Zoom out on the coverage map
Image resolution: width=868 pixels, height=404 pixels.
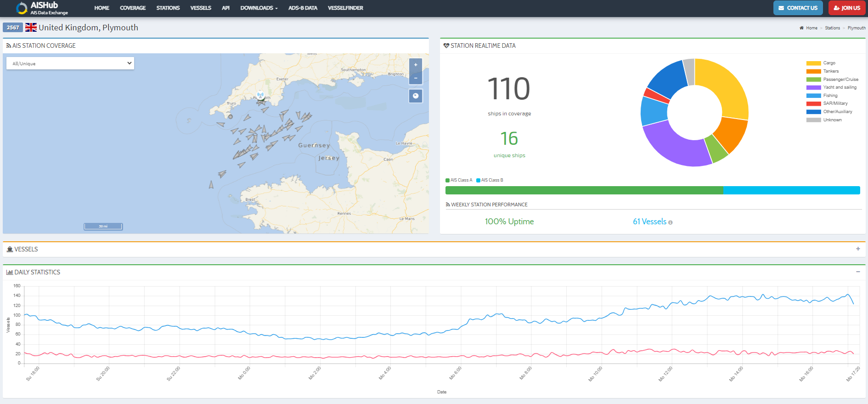click(415, 78)
